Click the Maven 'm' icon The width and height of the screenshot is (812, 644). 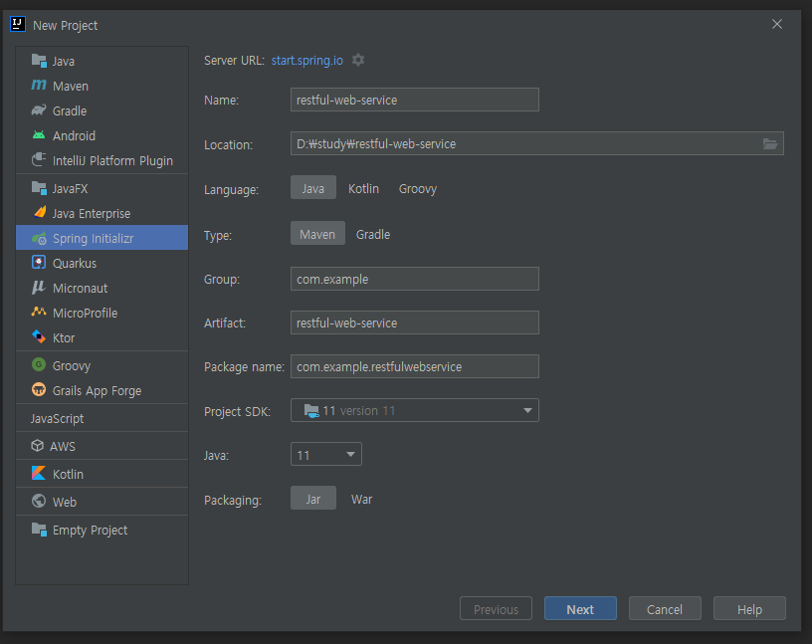click(39, 85)
